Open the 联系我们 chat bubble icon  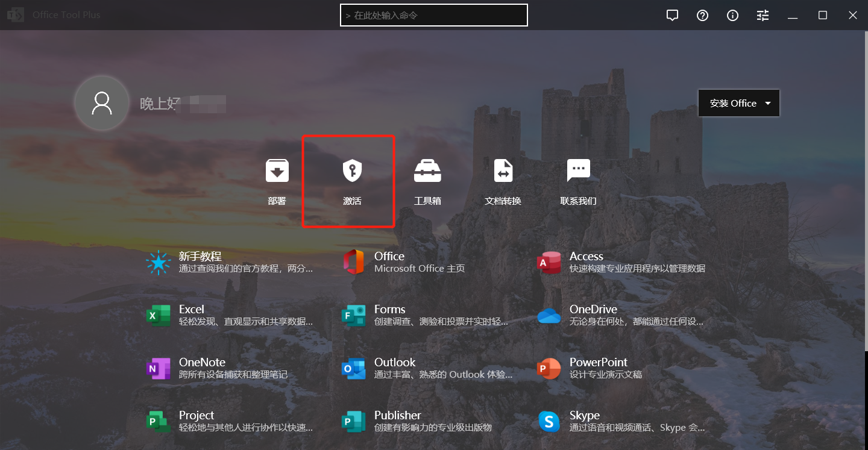pos(579,170)
